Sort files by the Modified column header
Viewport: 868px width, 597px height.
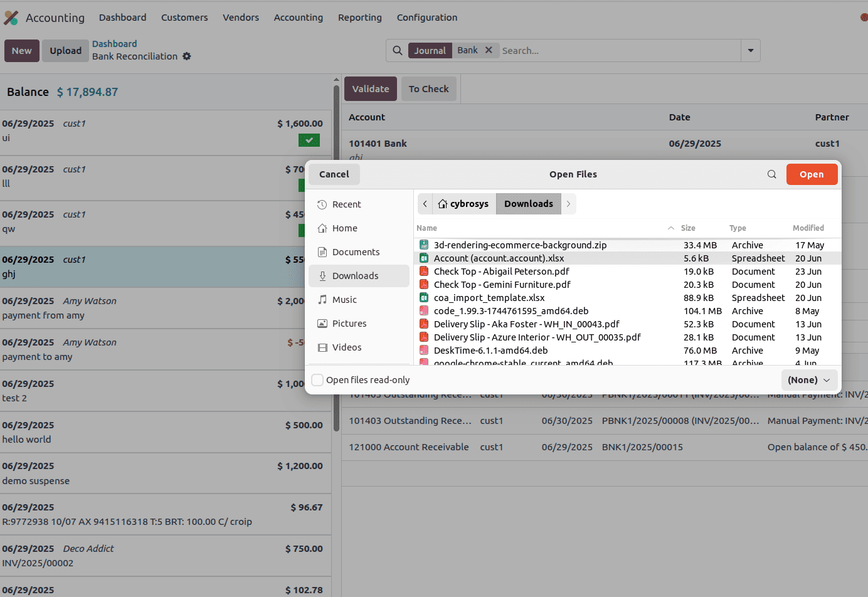808,228
